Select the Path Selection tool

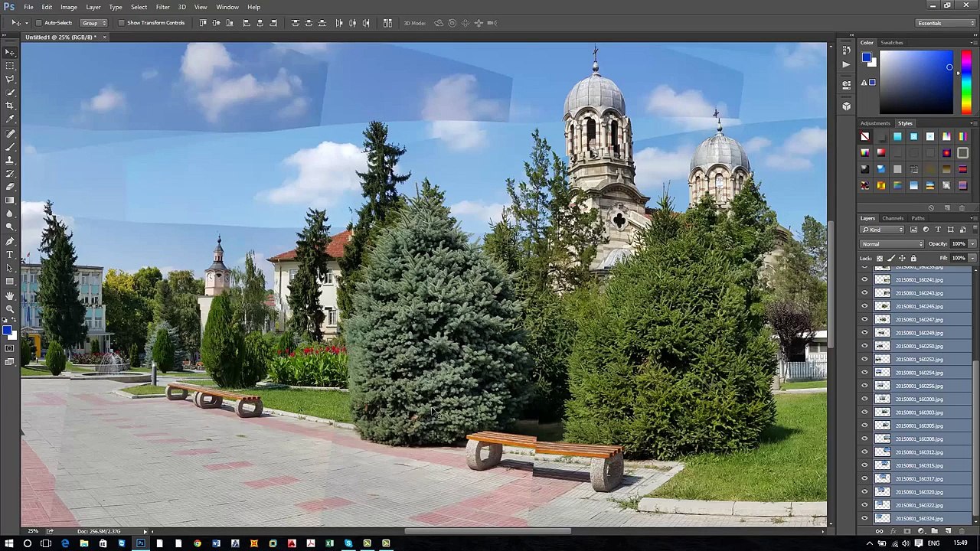click(10, 268)
